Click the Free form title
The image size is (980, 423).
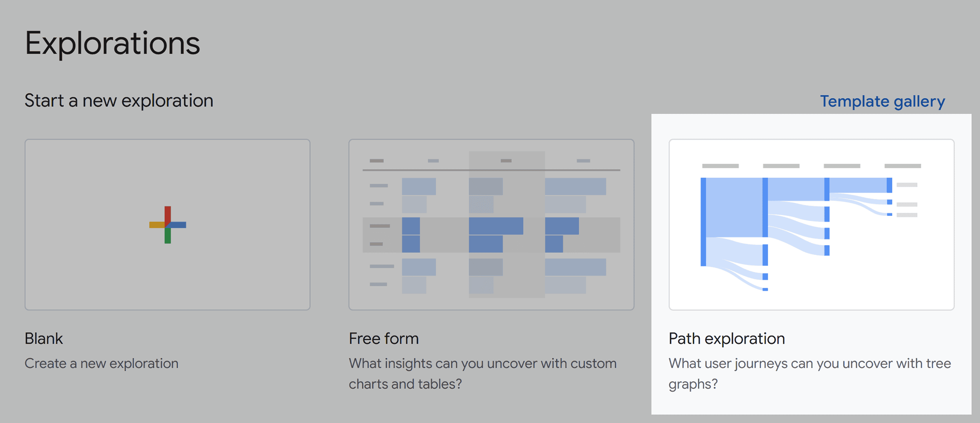coord(384,339)
